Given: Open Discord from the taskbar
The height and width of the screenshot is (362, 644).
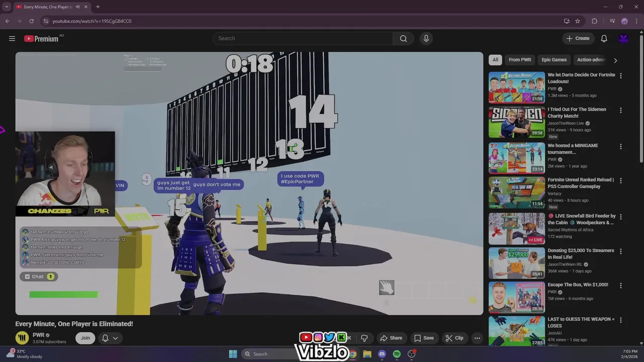Looking at the screenshot, I should (382, 354).
